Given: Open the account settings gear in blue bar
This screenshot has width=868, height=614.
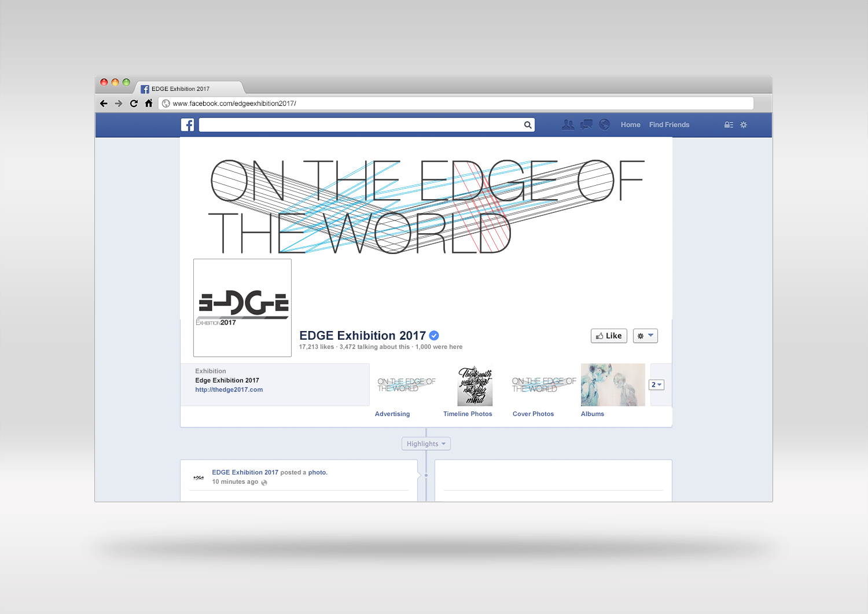Looking at the screenshot, I should tap(744, 125).
